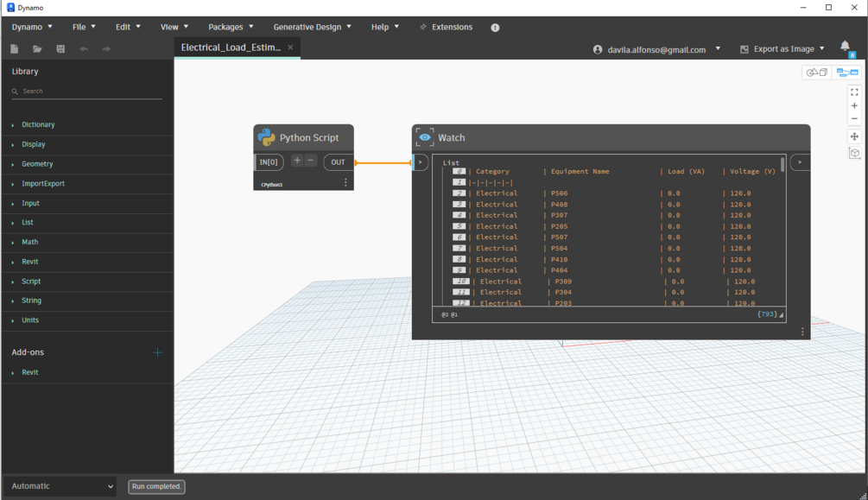Switch to 3D background preview navigation
Viewport: 868px width, 500px height.
[x=816, y=73]
